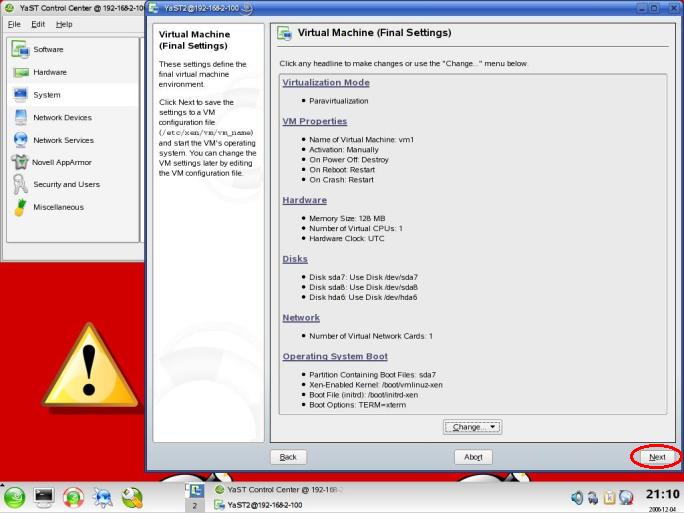Open the File menu in YaST Control Center

(14, 24)
